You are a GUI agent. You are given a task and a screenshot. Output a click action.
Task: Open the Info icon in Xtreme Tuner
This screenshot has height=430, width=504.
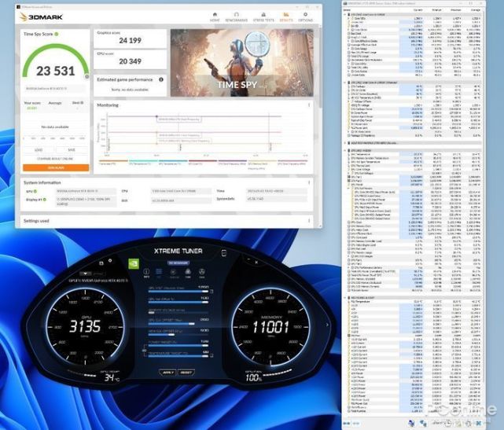pos(146,273)
